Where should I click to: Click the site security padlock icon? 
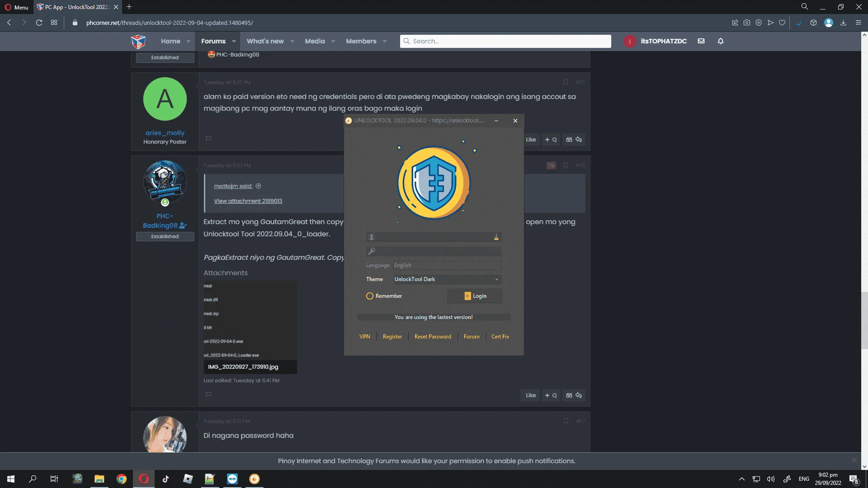point(75,23)
